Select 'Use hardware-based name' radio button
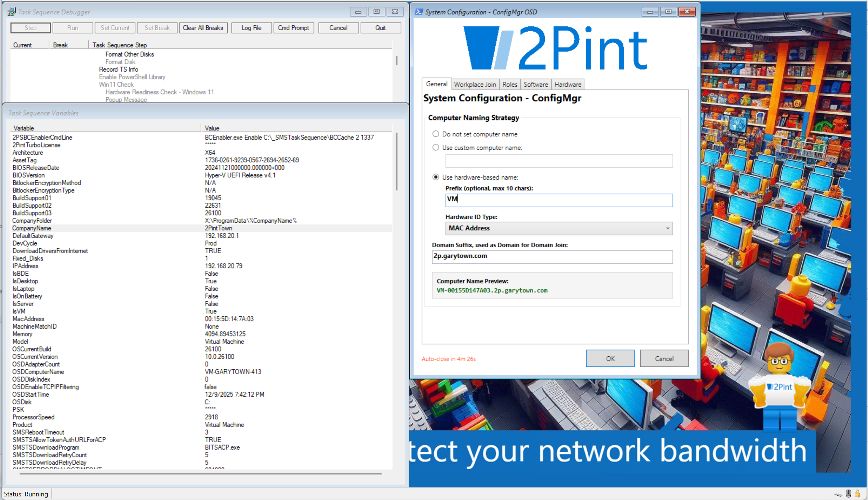This screenshot has height=500, width=868. [x=436, y=177]
